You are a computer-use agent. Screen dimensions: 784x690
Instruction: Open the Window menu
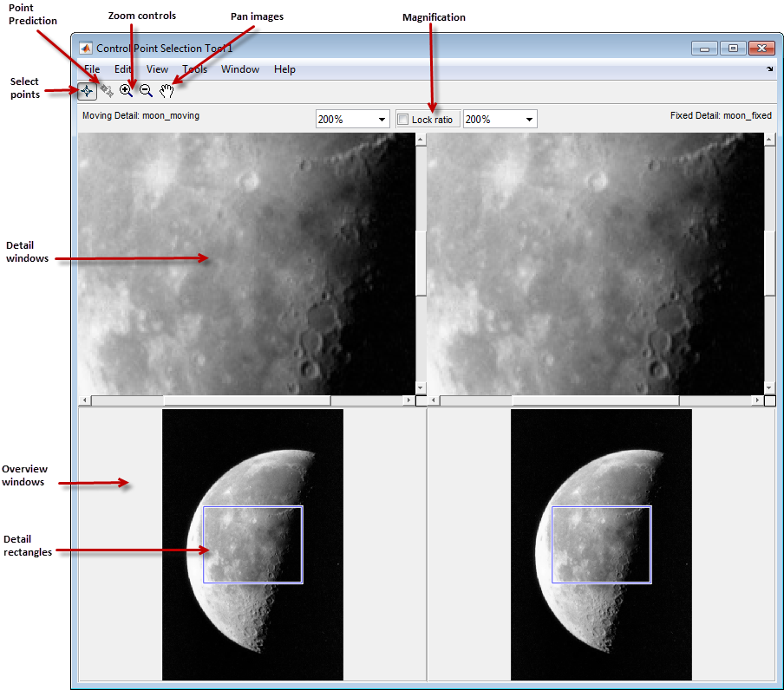coord(240,69)
